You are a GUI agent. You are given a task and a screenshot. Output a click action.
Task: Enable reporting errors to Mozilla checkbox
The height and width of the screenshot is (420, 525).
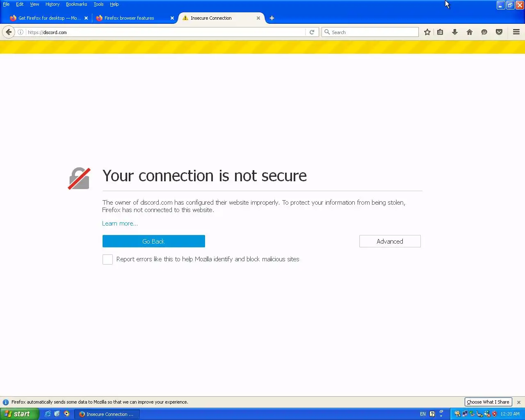[x=107, y=259]
